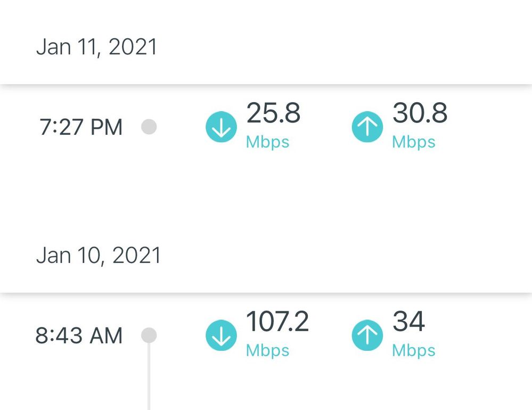This screenshot has height=410, width=532.
Task: Click the download arrow icon beside 25.8
Action: tap(221, 127)
